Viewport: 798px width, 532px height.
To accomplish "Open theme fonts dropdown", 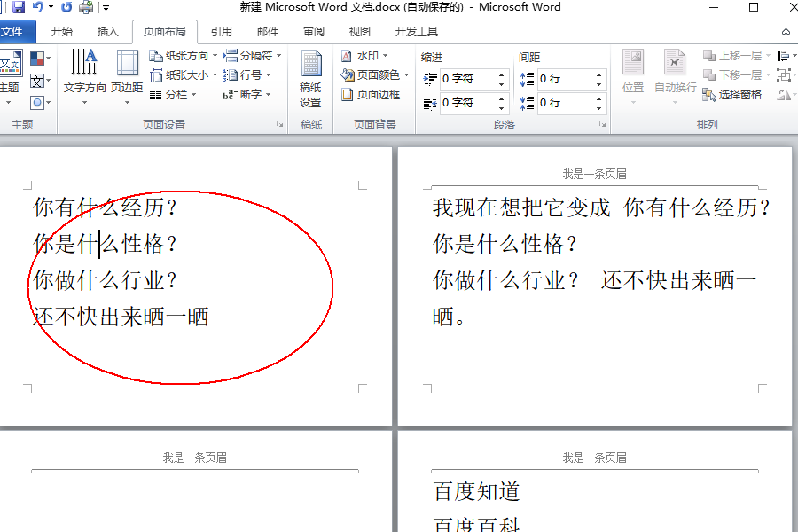I will [x=40, y=81].
